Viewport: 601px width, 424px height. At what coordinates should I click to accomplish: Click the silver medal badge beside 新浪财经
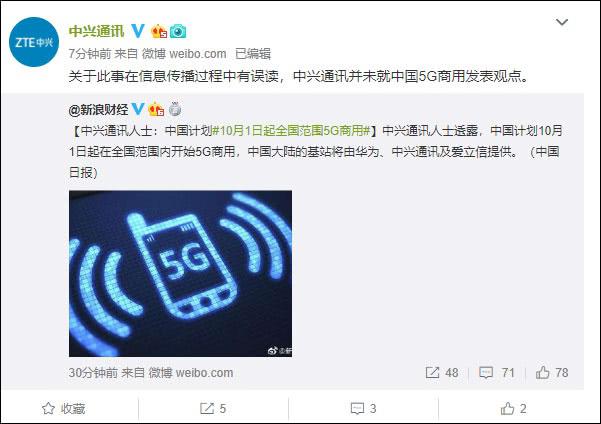[175, 110]
